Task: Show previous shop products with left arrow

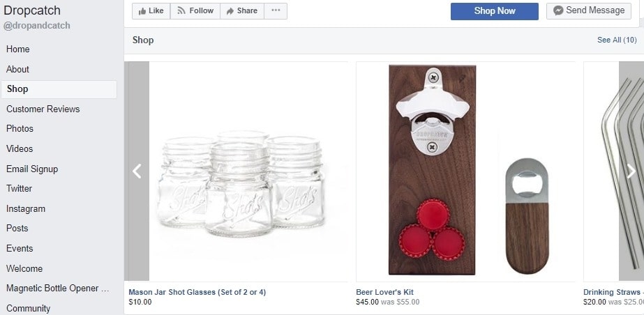Action: pos(137,171)
